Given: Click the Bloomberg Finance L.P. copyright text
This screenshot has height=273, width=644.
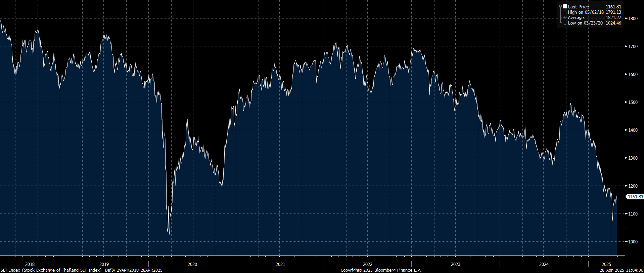Looking at the screenshot, I should (x=381, y=270).
